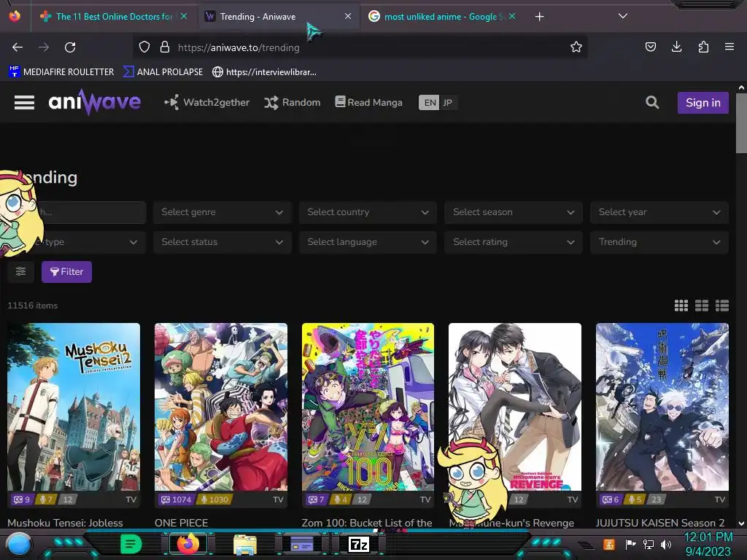Image resolution: width=747 pixels, height=560 pixels.
Task: Click the volume speaker tray icon
Action: coord(666,544)
